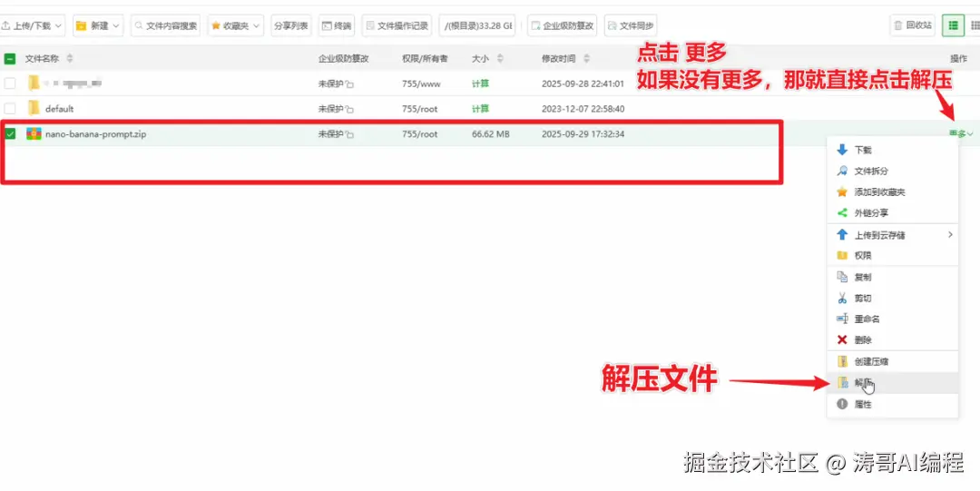
Task: Click the 66.62 MB size value
Action: 491,133
